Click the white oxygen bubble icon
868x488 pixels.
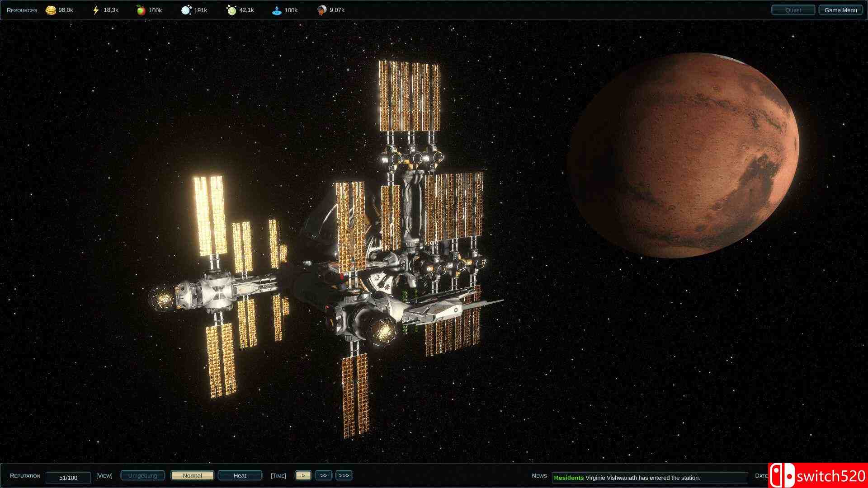click(186, 10)
